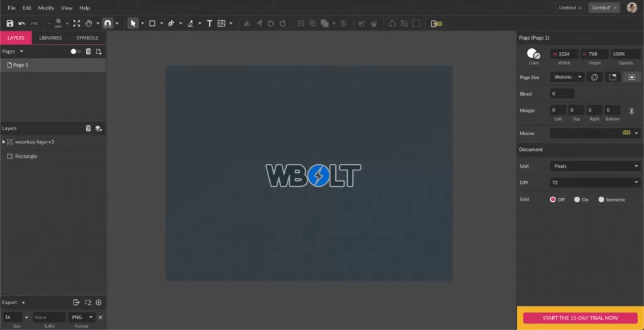Click the Group selection icon
644x330 pixels.
coord(301,23)
